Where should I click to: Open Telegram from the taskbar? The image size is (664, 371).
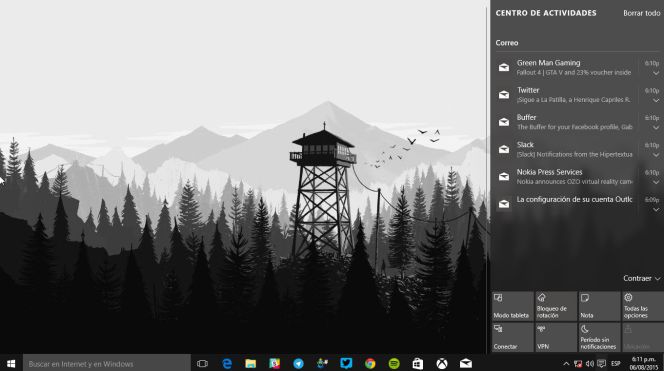pyautogui.click(x=298, y=363)
